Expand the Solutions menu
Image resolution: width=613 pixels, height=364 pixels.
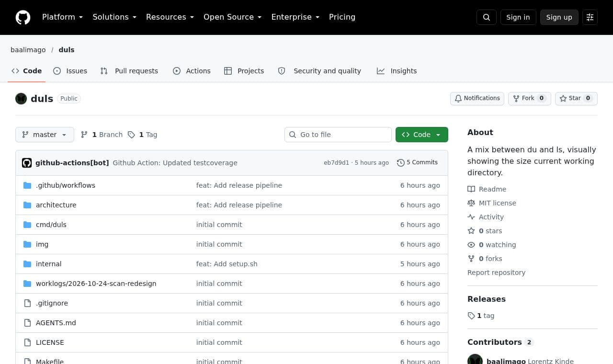tap(114, 17)
